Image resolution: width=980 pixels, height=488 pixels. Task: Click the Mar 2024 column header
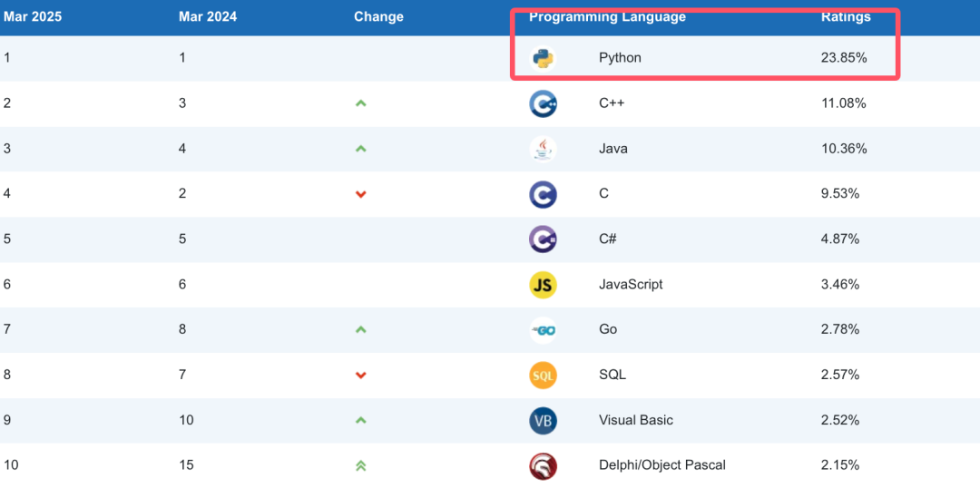point(208,17)
